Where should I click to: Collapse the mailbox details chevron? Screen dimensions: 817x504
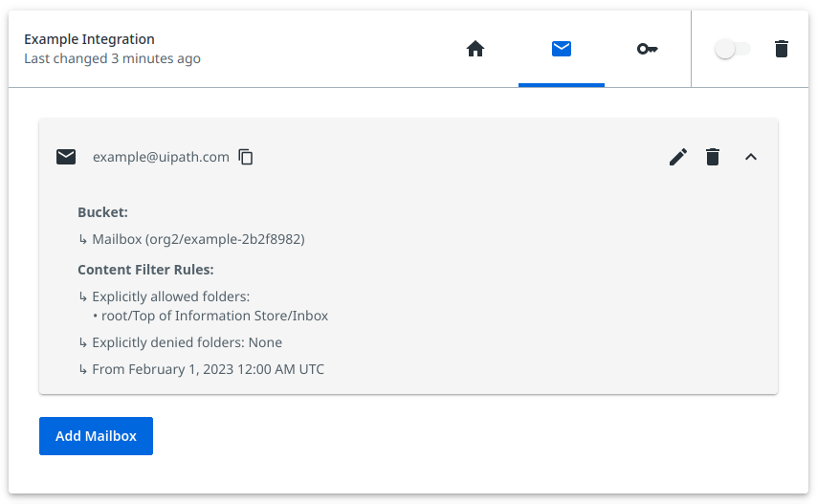751,157
